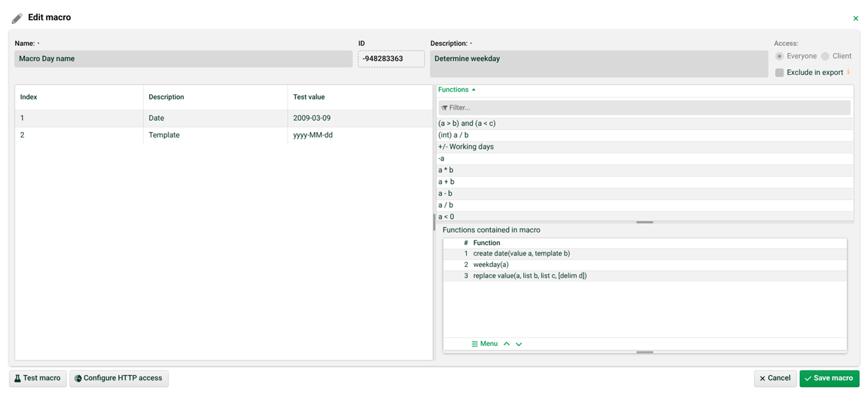868x393 pixels.
Task: Click the vertical splitter between the parameters table and Functions panel
Action: [434, 222]
